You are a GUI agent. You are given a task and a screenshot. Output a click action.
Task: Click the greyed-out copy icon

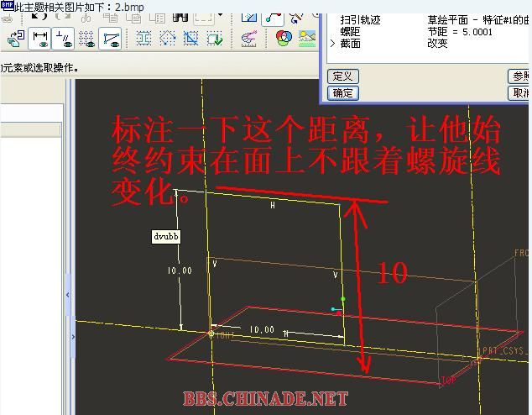(x=110, y=18)
